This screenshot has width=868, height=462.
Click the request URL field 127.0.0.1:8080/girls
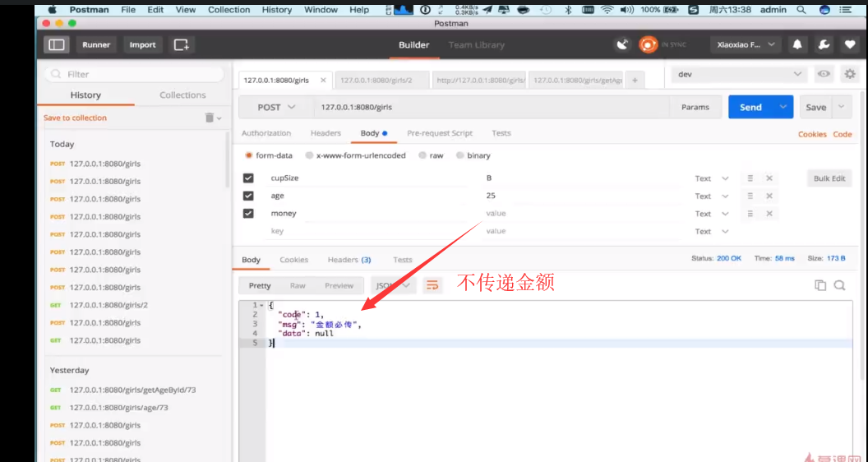[x=492, y=107]
